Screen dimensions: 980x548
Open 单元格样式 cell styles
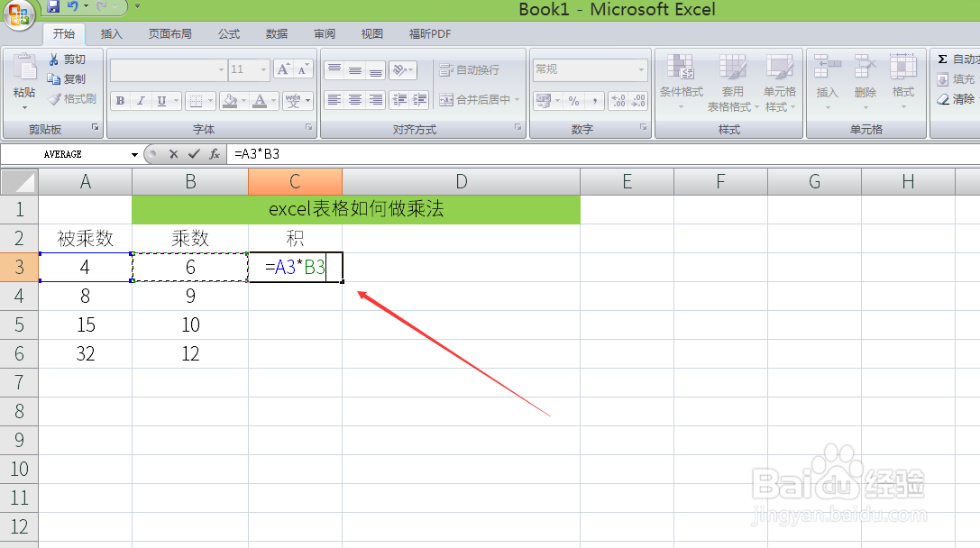coord(780,82)
